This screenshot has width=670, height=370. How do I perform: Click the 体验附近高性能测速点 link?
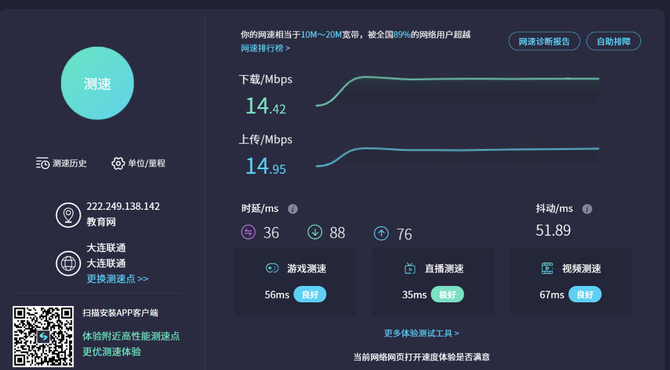(x=131, y=336)
